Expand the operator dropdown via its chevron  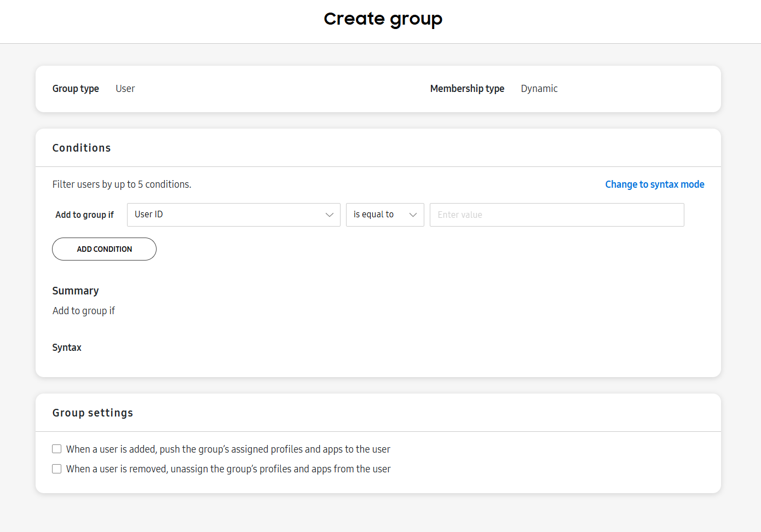click(413, 215)
